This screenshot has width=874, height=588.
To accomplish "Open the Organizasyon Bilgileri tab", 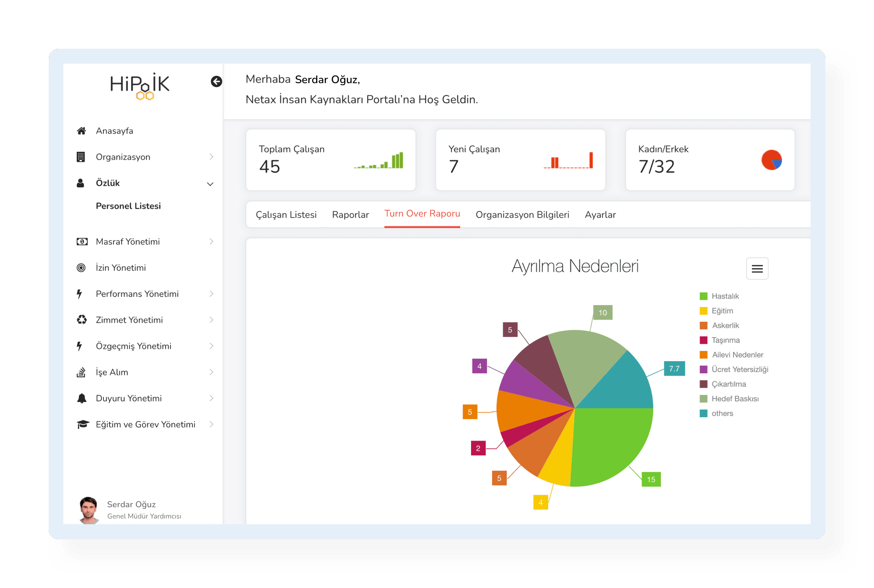I will click(523, 215).
